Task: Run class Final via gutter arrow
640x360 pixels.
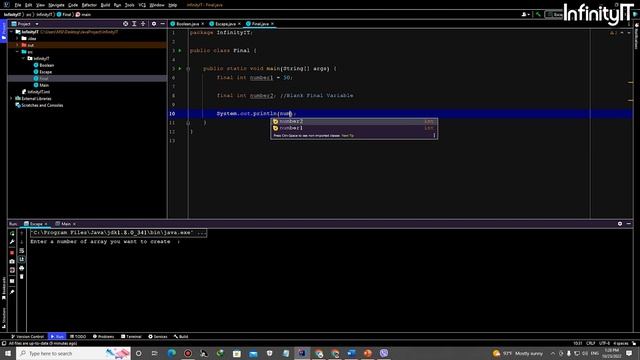Action: point(180,51)
